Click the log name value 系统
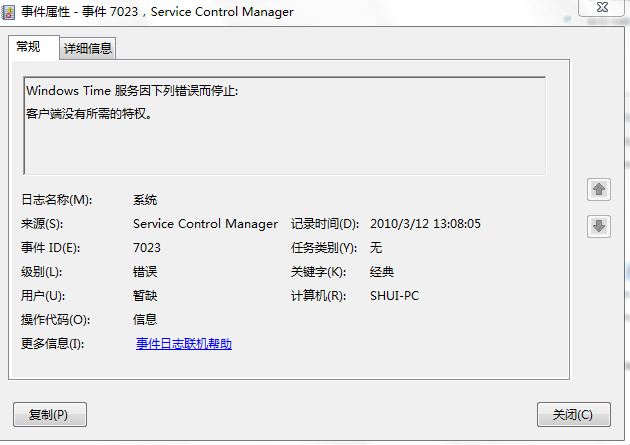Screen dimensions: 630x445 (145, 200)
